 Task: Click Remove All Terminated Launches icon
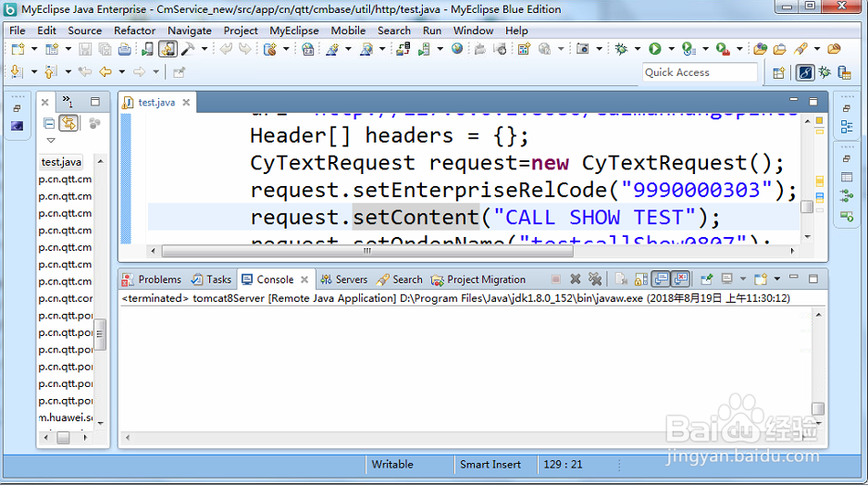pos(595,279)
